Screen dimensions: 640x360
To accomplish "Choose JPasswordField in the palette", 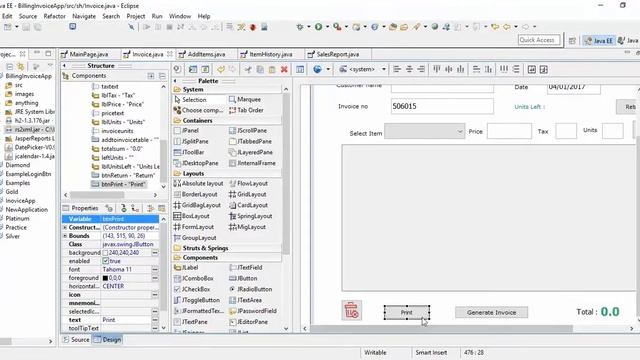I will tap(253, 311).
